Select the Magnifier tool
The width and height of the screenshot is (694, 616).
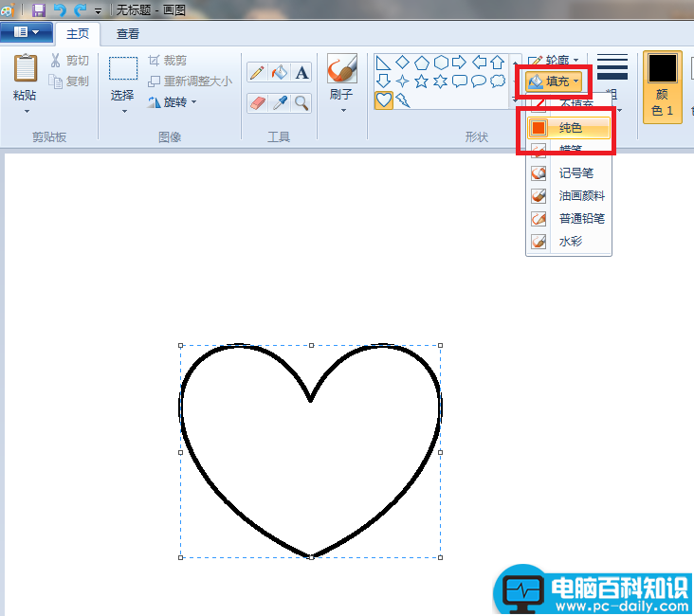[301, 103]
